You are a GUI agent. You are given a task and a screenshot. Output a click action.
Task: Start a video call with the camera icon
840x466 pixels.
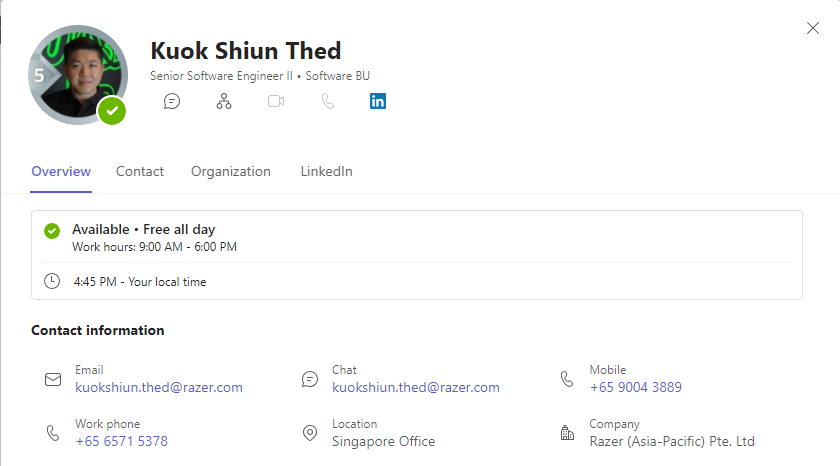(x=276, y=101)
